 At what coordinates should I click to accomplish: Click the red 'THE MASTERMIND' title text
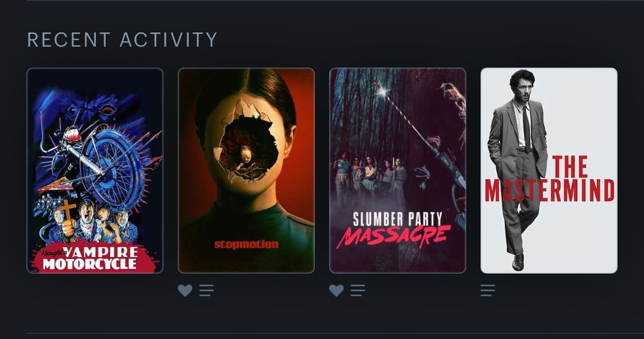coord(549,179)
